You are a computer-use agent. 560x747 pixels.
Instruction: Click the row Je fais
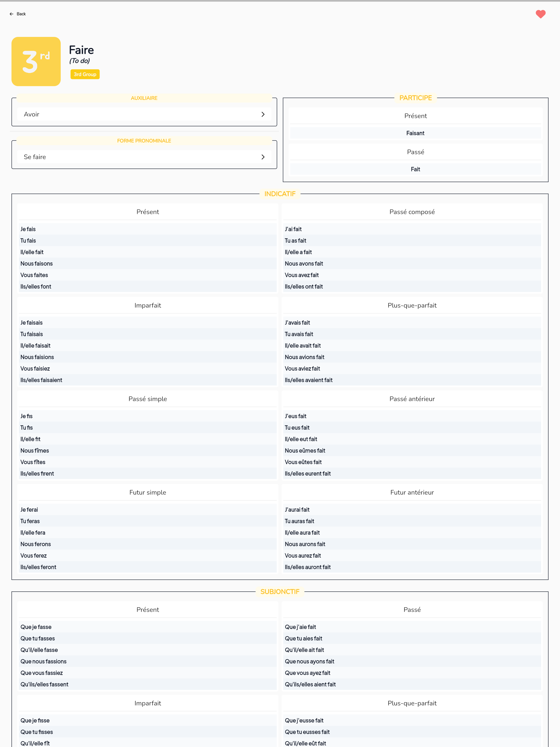click(x=148, y=229)
